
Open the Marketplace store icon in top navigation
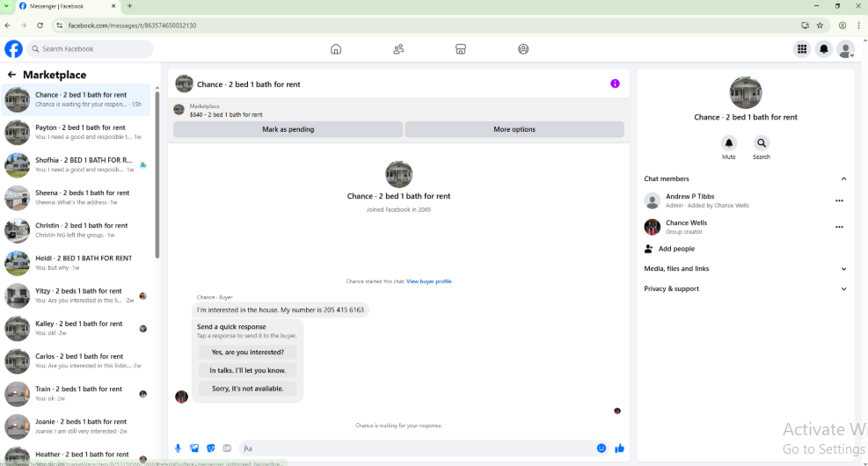(461, 49)
